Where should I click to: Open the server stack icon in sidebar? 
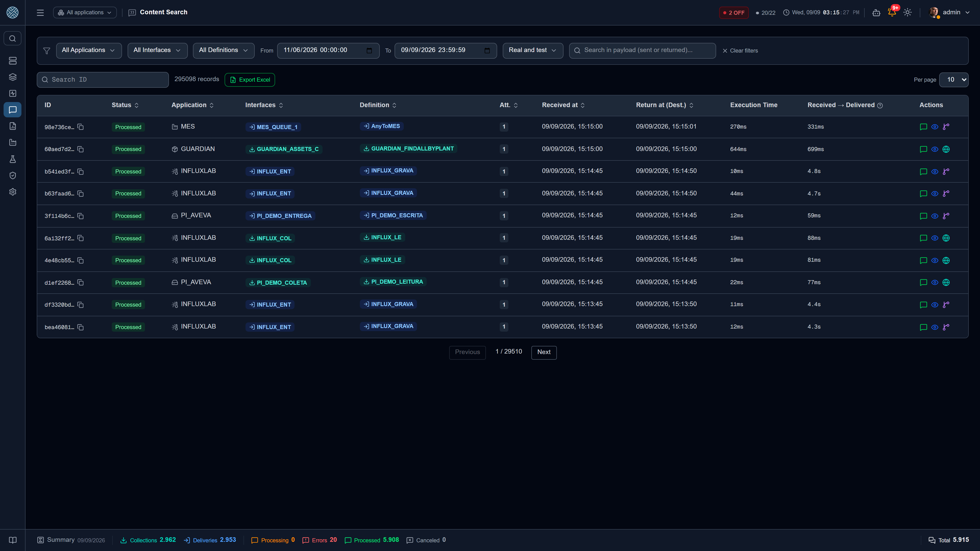pos(13,61)
